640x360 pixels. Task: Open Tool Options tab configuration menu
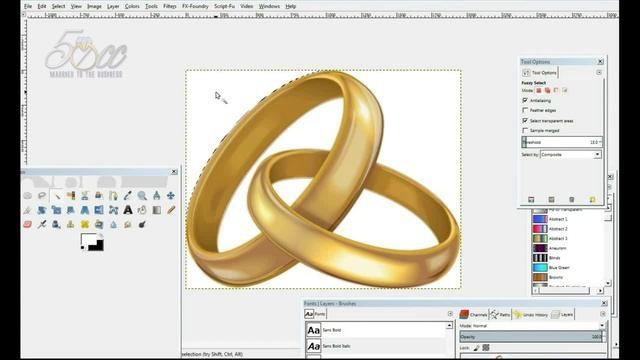coord(599,72)
